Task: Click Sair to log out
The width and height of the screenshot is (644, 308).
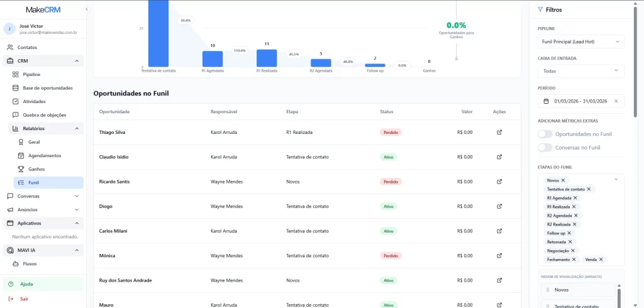Action: (24, 299)
